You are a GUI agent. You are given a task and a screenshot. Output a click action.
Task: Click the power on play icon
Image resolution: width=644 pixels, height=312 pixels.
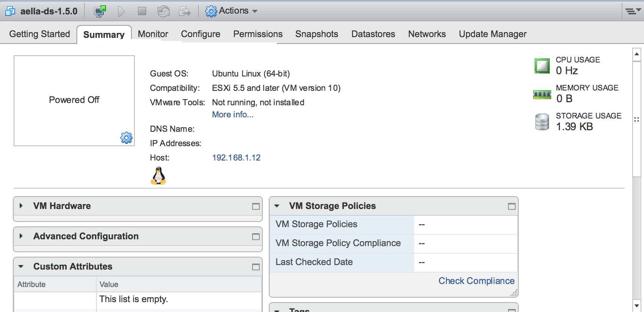pos(121,11)
